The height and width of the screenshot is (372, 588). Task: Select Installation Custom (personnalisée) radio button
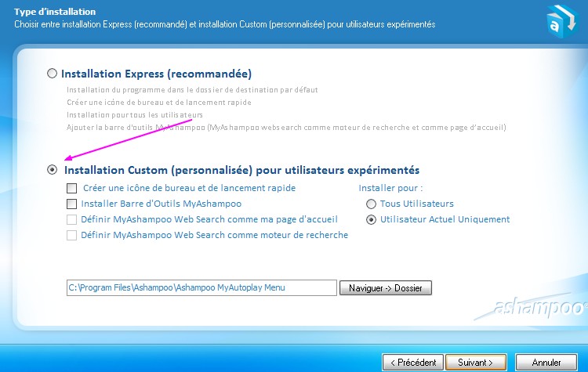coord(52,170)
